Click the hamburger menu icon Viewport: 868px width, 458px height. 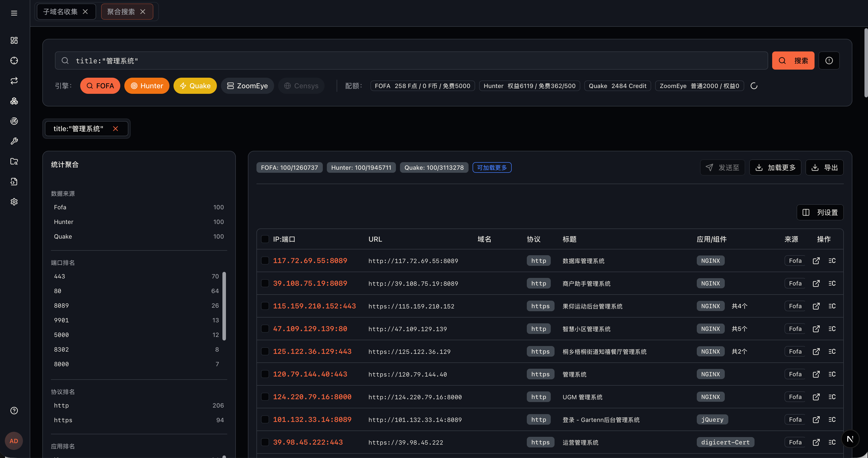(14, 13)
